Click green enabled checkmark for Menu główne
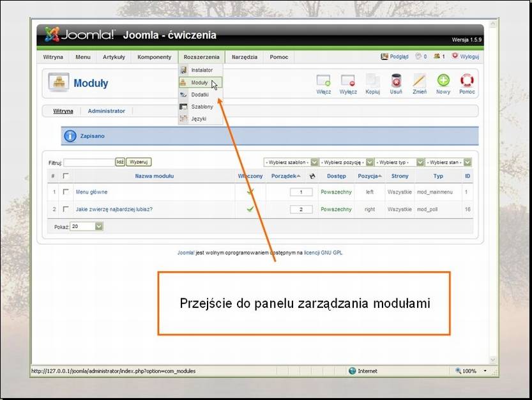532x400 pixels. pos(250,192)
